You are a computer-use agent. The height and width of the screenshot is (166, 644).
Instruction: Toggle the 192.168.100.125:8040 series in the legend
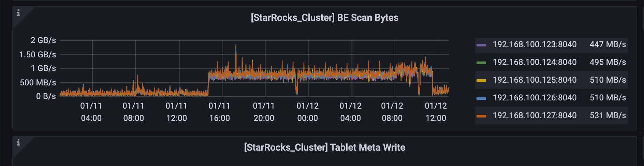(x=535, y=80)
